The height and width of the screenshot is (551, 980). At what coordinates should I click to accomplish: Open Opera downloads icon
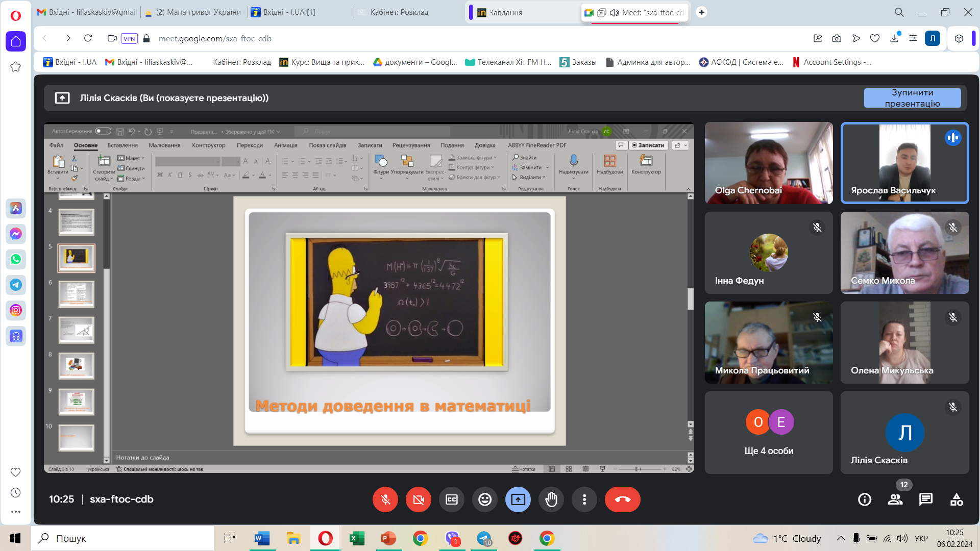(894, 38)
